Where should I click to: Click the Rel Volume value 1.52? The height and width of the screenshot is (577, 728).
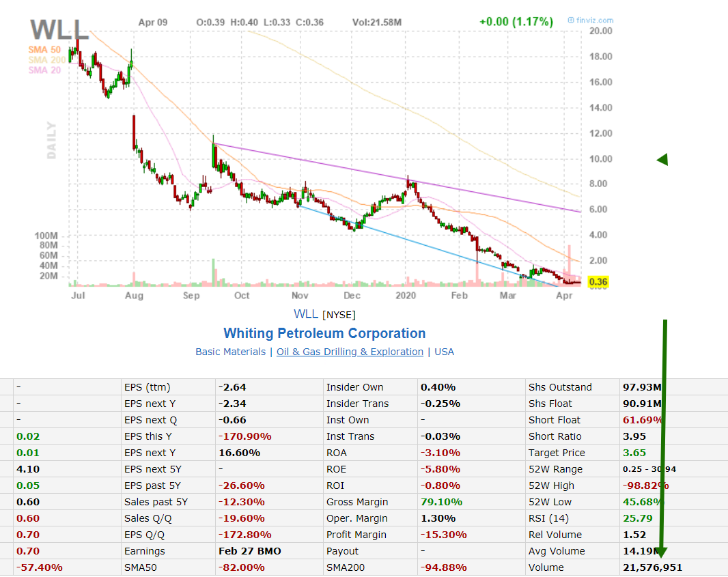(634, 535)
